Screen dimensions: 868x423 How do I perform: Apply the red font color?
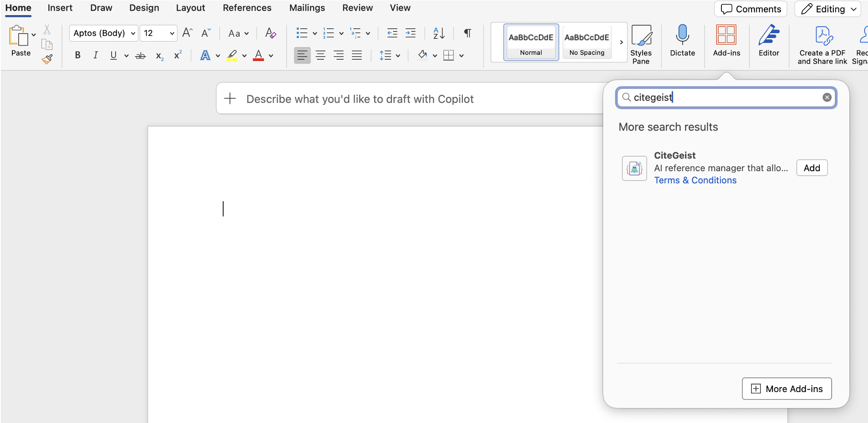coord(259,56)
